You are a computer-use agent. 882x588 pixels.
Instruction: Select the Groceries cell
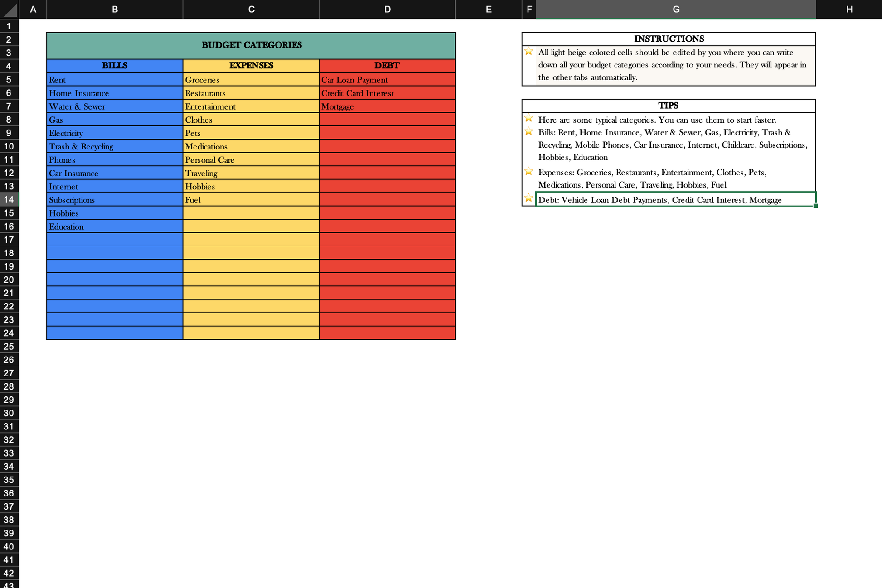coord(251,80)
